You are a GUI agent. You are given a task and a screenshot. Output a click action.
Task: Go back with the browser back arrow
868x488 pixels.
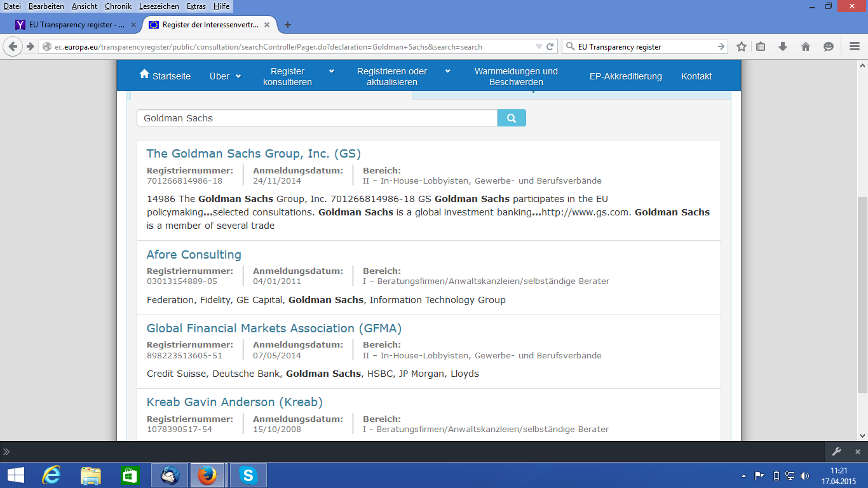tap(13, 46)
